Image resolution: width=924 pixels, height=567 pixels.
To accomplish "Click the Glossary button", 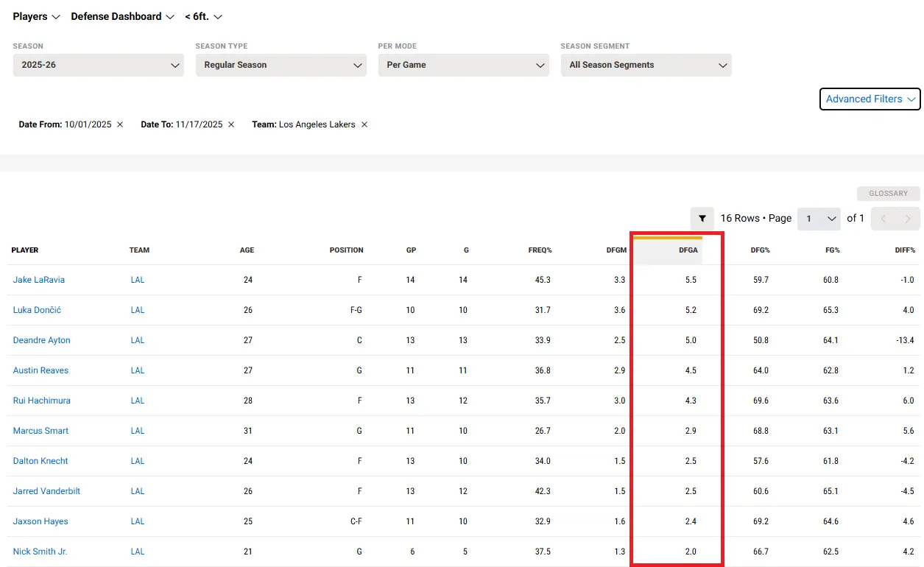I will [888, 194].
